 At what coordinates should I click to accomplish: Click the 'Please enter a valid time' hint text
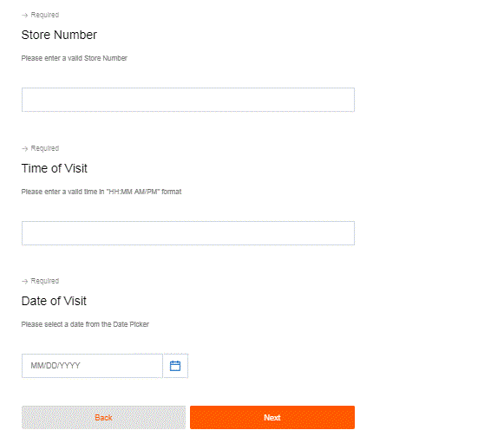tap(101, 192)
